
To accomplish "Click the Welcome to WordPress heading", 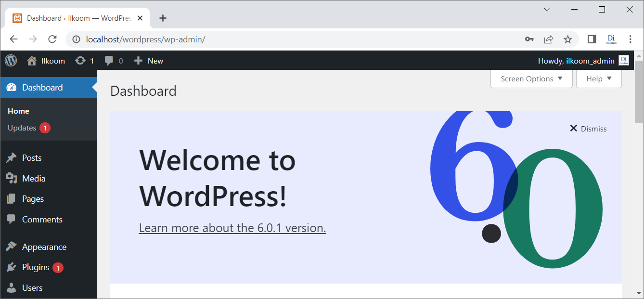I will 217,178.
